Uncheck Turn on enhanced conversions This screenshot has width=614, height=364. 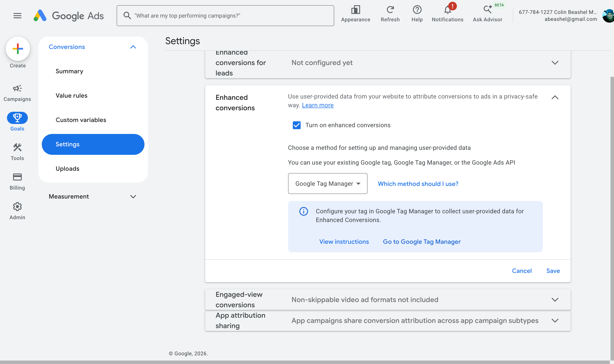tap(297, 125)
